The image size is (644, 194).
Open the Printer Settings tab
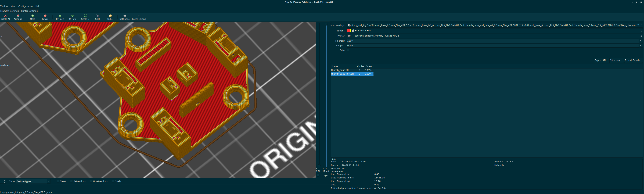coord(29,11)
